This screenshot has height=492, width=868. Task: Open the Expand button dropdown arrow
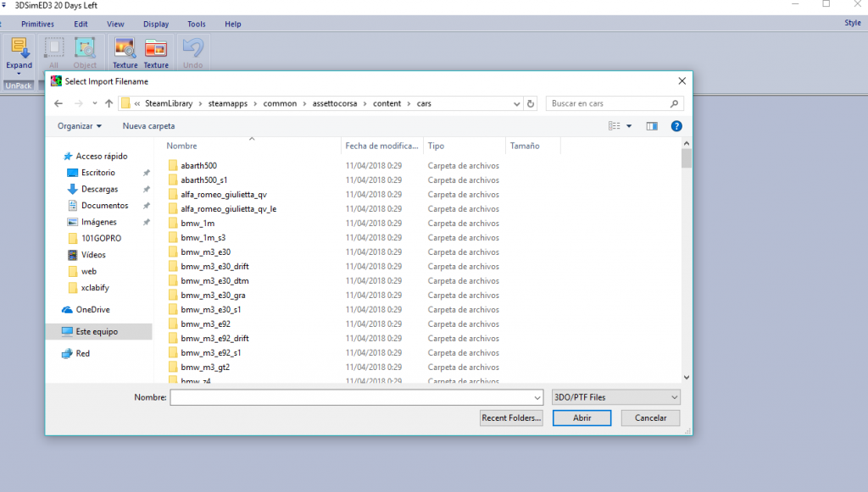point(19,74)
